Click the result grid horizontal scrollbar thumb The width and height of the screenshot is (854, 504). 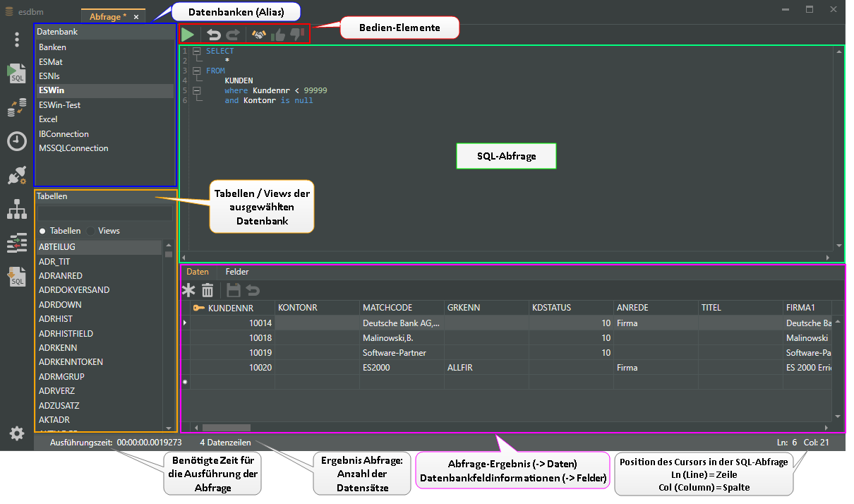[227, 428]
